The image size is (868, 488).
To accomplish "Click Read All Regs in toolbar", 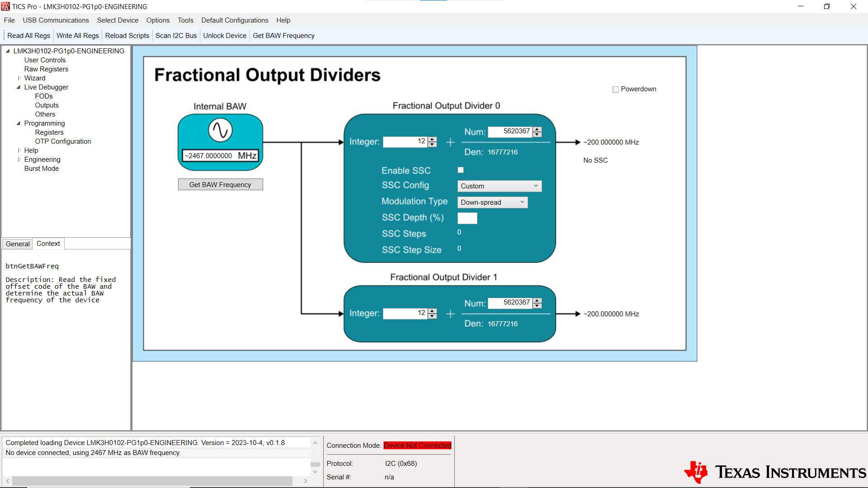I will [28, 36].
